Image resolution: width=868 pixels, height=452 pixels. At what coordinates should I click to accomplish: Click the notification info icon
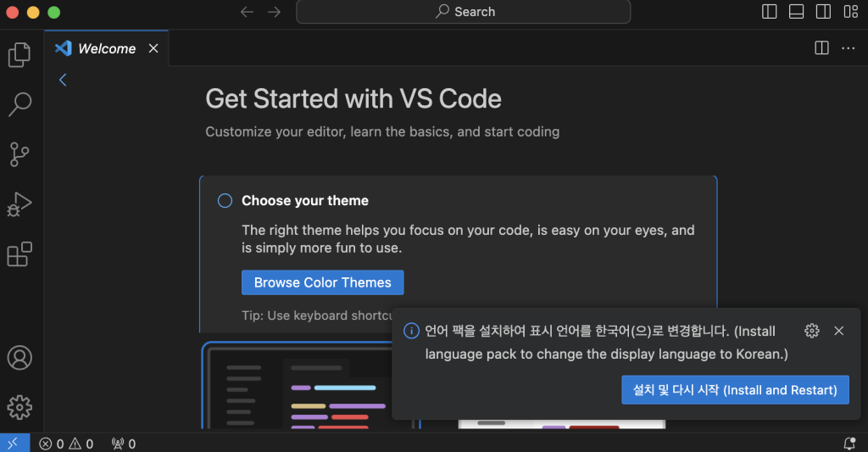411,331
